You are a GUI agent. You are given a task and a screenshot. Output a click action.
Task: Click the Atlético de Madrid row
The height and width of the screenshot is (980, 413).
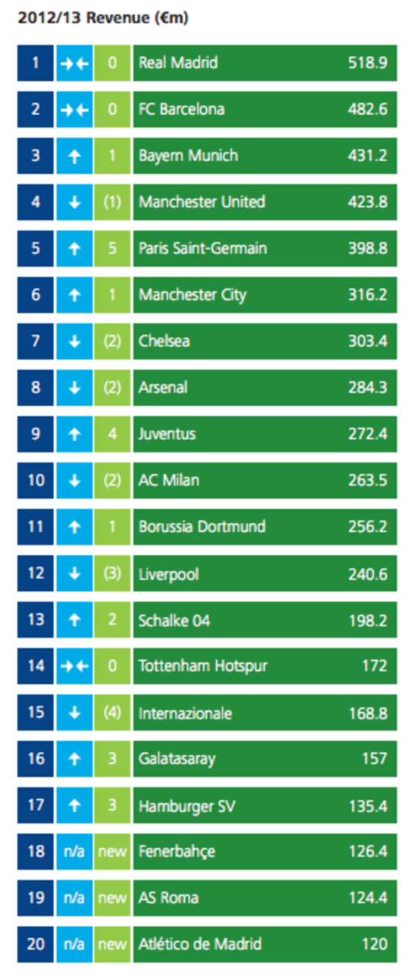click(206, 944)
